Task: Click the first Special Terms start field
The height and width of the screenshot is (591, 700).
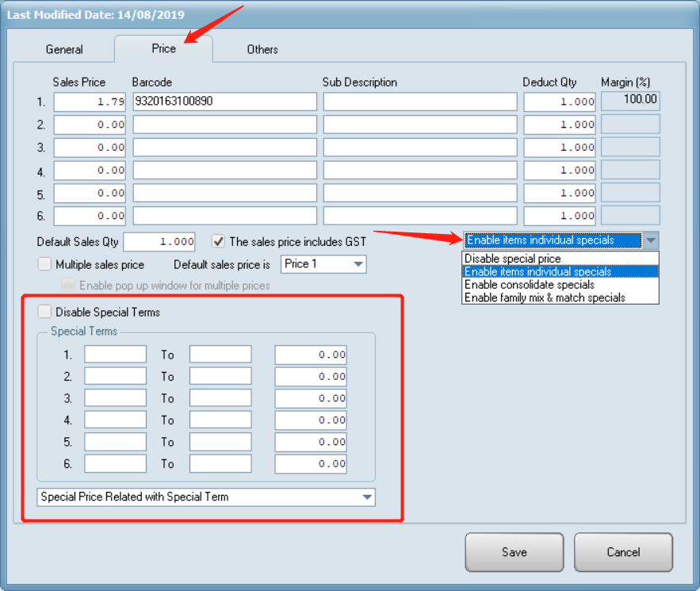Action: pyautogui.click(x=116, y=355)
